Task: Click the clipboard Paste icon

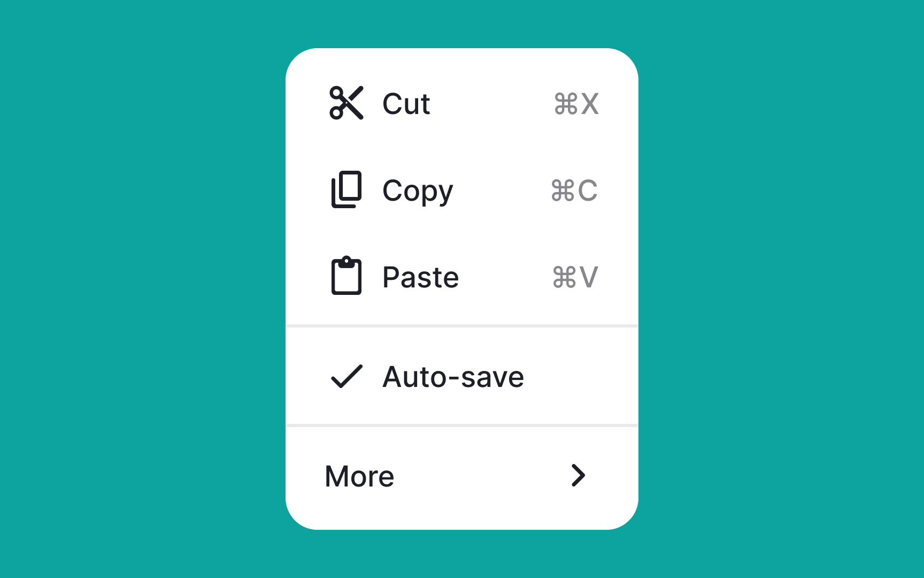Action: (x=346, y=276)
